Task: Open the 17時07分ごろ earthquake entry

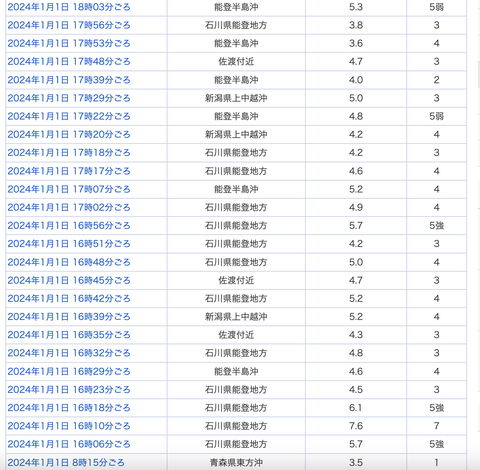Action: click(x=69, y=189)
